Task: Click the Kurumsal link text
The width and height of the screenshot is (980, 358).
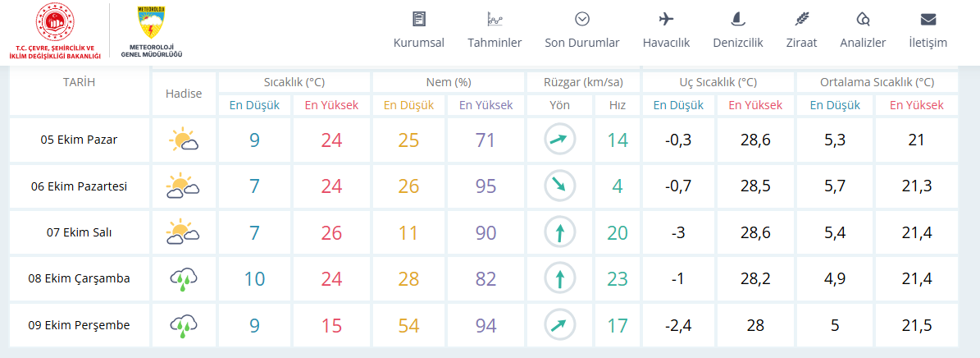Action: (418, 43)
